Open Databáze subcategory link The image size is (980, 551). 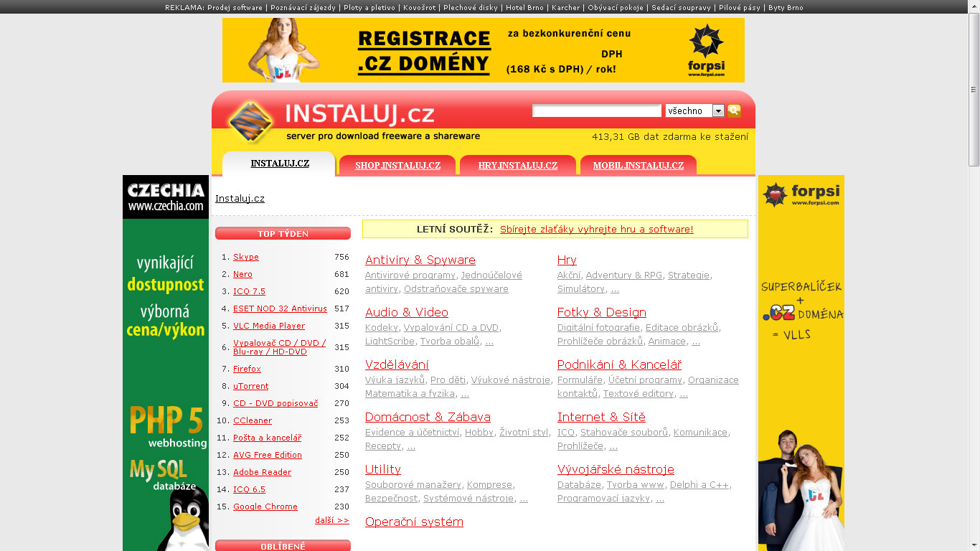tap(580, 485)
